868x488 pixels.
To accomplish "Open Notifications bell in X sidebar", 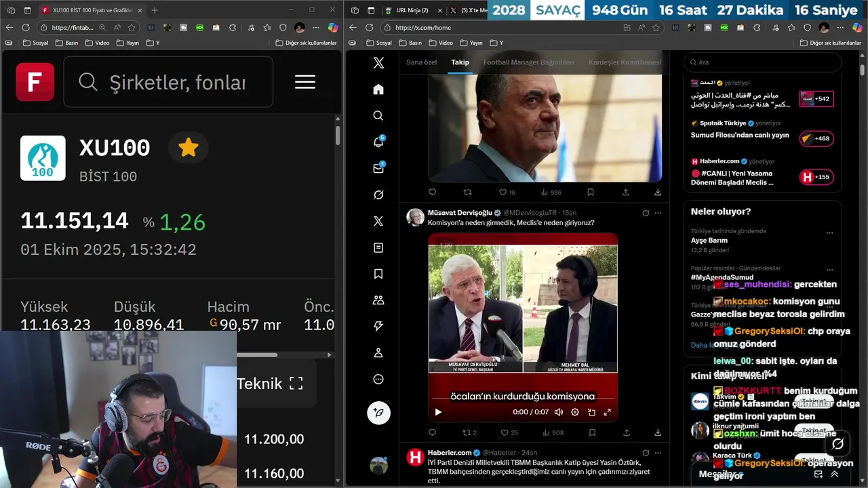I will [x=378, y=142].
